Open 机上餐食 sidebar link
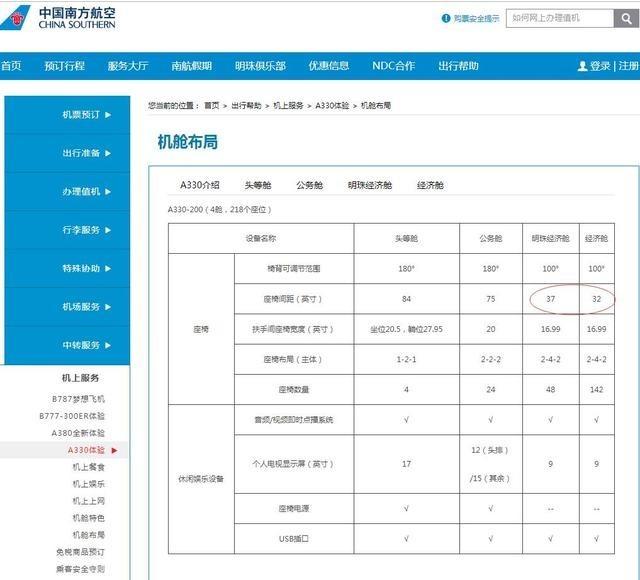This screenshot has width=640, height=580. [x=89, y=467]
